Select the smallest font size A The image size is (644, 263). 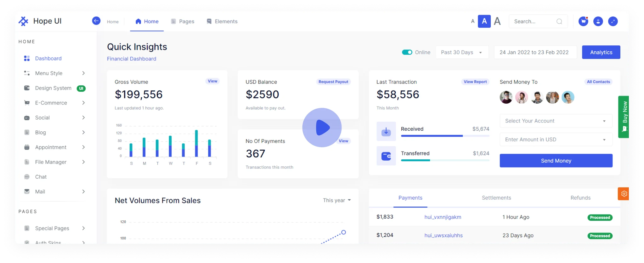point(472,21)
